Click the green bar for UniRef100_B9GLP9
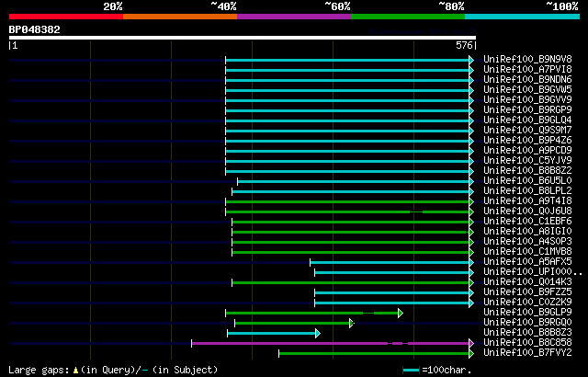 tap(312, 313)
